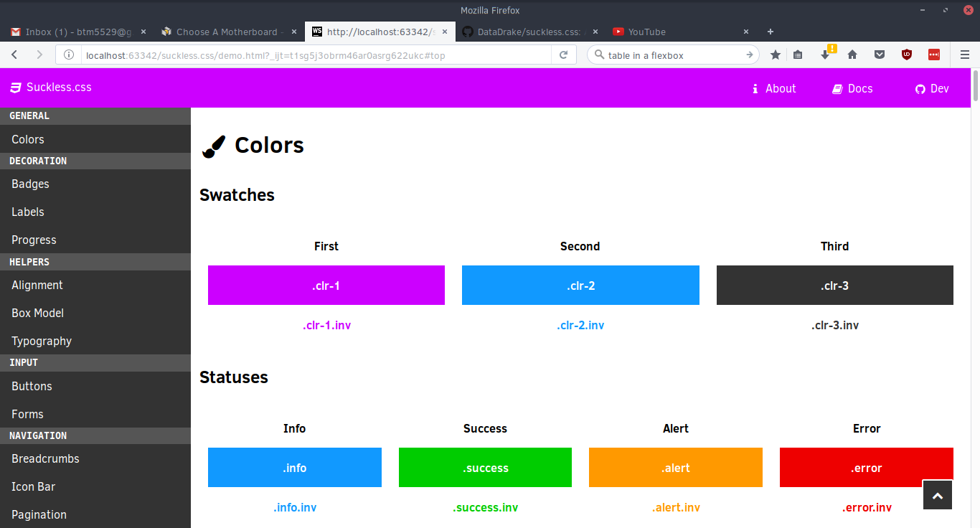This screenshot has height=528, width=980.
Task: Click the blue .clr-2 swatch
Action: pyautogui.click(x=580, y=286)
